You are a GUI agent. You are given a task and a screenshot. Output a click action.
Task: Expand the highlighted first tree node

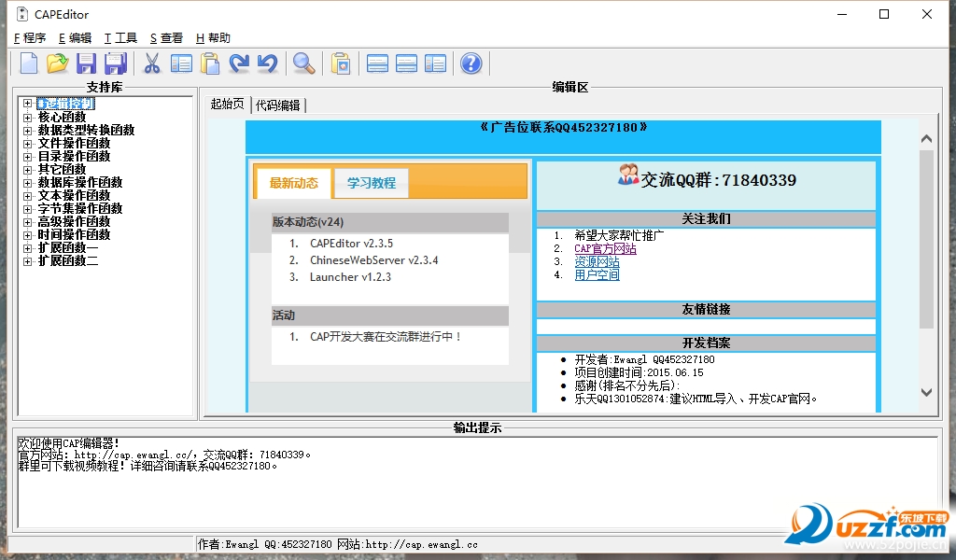coord(27,104)
